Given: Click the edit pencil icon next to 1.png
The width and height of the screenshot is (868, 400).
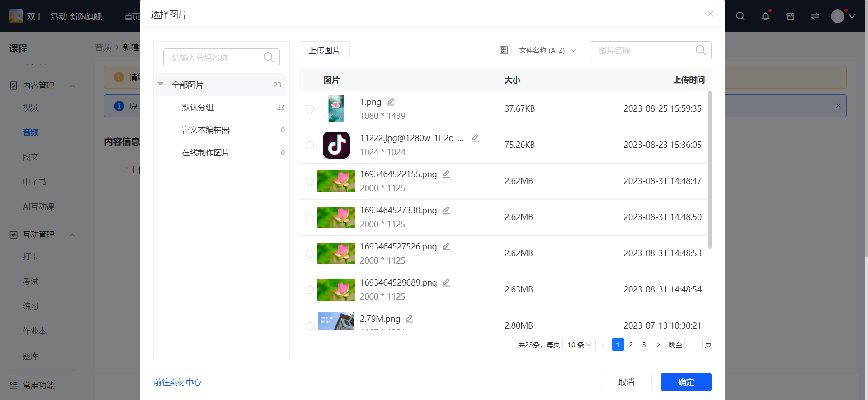Looking at the screenshot, I should click(x=391, y=102).
